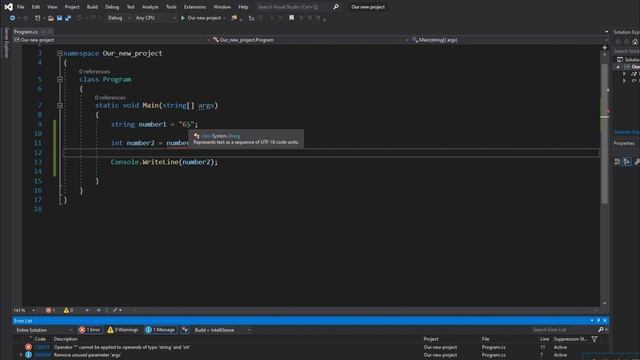Screen dimensions: 640x360
Task: Open the 141 % zoom dropdown
Action: [x=24, y=310]
